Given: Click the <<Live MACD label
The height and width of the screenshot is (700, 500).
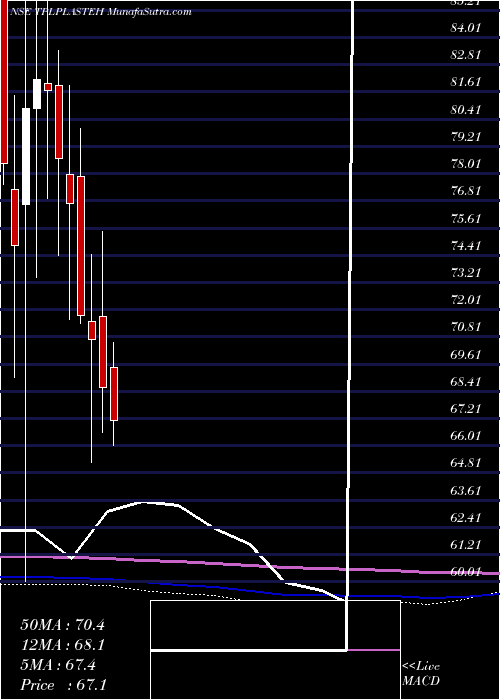Looking at the screenshot, I should [421, 674].
